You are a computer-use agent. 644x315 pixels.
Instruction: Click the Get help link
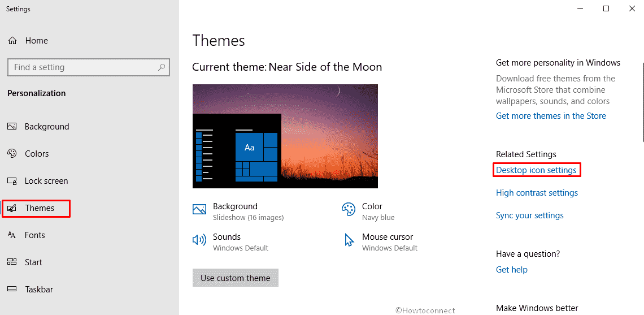(x=511, y=270)
